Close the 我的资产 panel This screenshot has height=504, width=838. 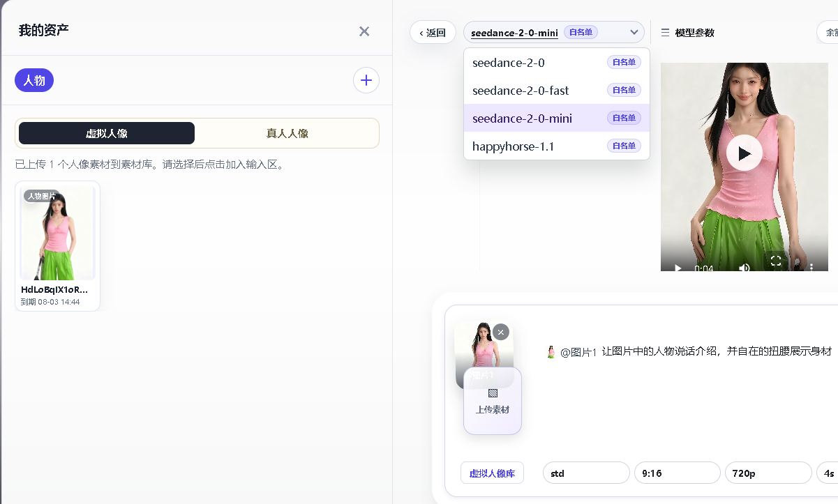[x=364, y=31]
